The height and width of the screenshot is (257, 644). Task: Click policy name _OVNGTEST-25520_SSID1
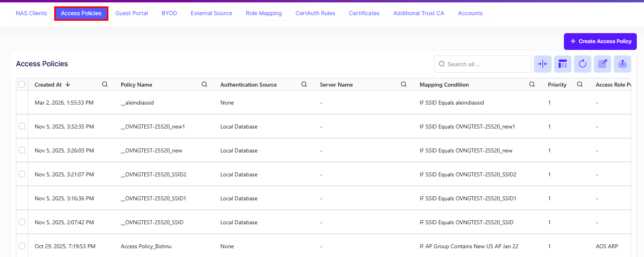(x=153, y=198)
